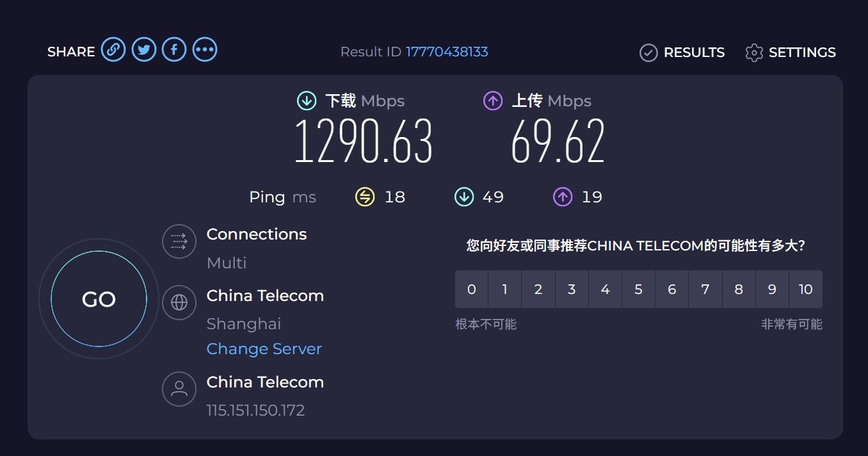Share result on Twitter

tap(144, 49)
